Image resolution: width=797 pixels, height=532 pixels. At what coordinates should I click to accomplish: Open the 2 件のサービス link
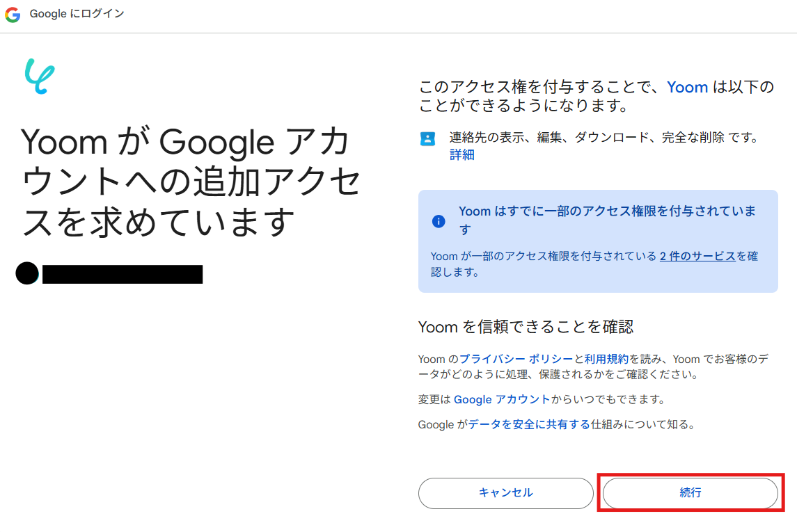pyautogui.click(x=697, y=256)
